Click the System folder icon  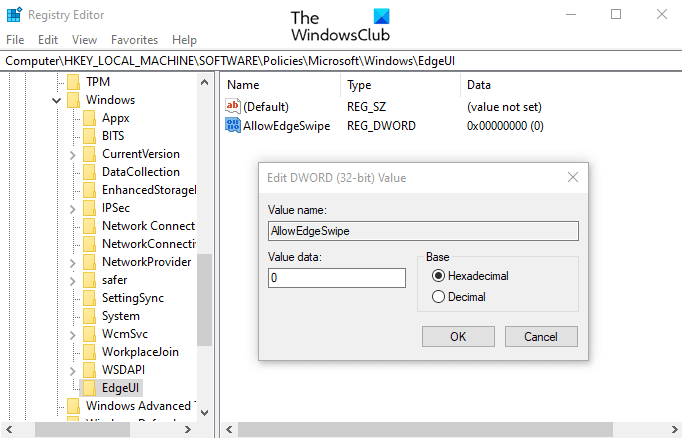[x=90, y=316]
